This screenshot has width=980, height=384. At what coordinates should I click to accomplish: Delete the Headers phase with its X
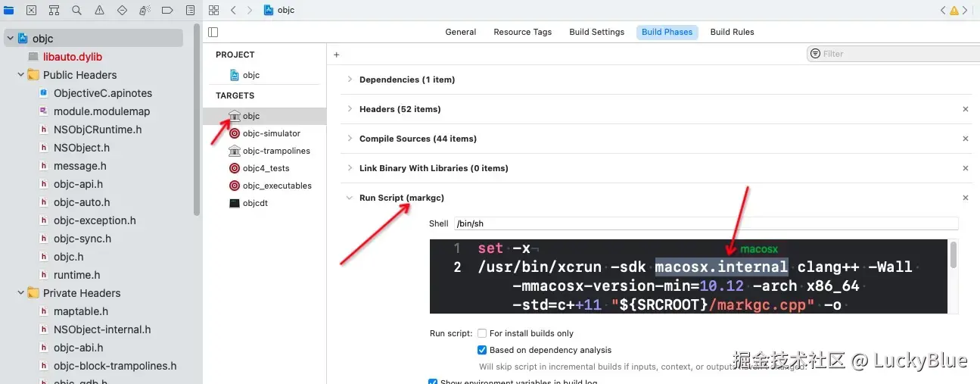click(x=965, y=109)
